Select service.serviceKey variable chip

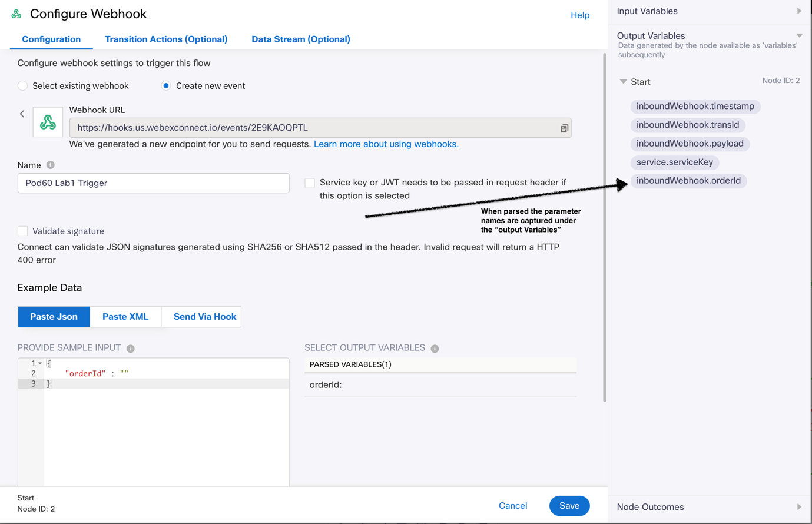pos(675,162)
